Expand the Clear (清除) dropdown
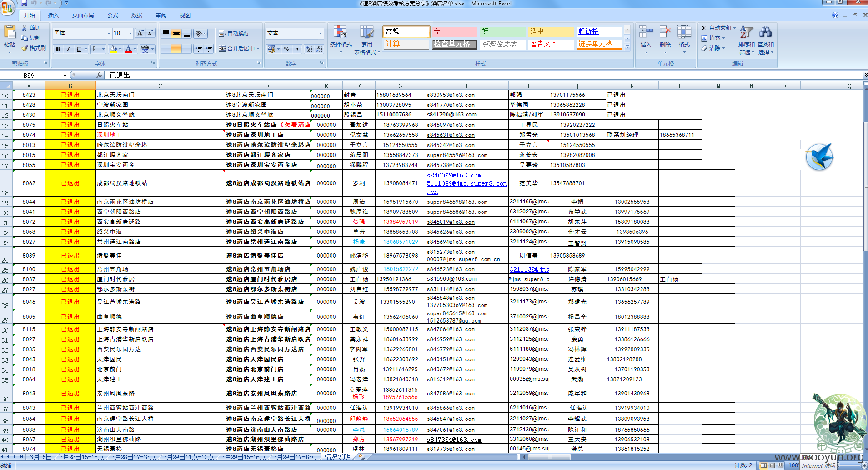 723,48
